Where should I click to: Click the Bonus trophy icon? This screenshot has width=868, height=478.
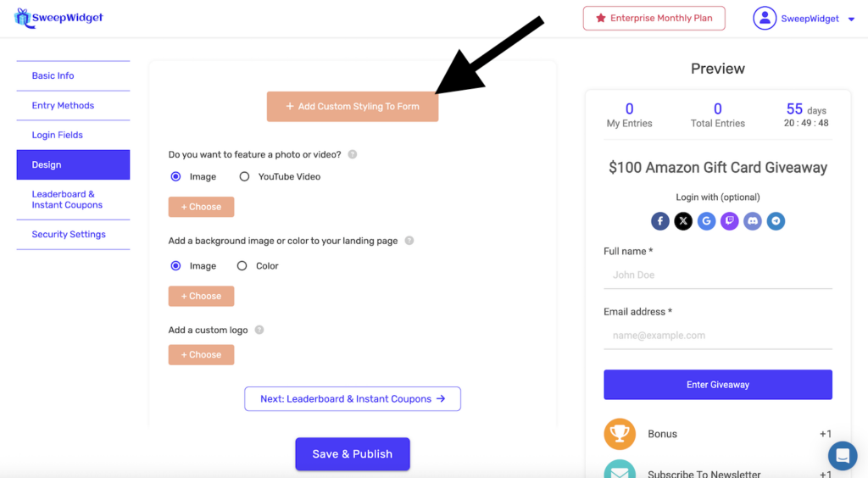pos(620,434)
